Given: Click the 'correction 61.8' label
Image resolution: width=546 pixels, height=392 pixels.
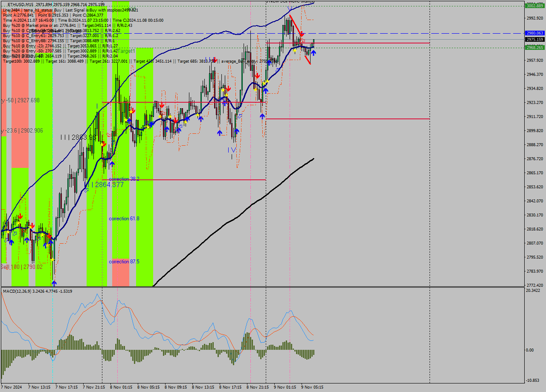Looking at the screenshot, I should click(124, 219).
